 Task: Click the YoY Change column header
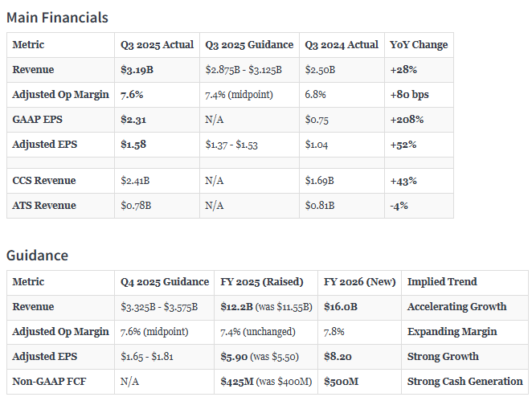(x=419, y=45)
